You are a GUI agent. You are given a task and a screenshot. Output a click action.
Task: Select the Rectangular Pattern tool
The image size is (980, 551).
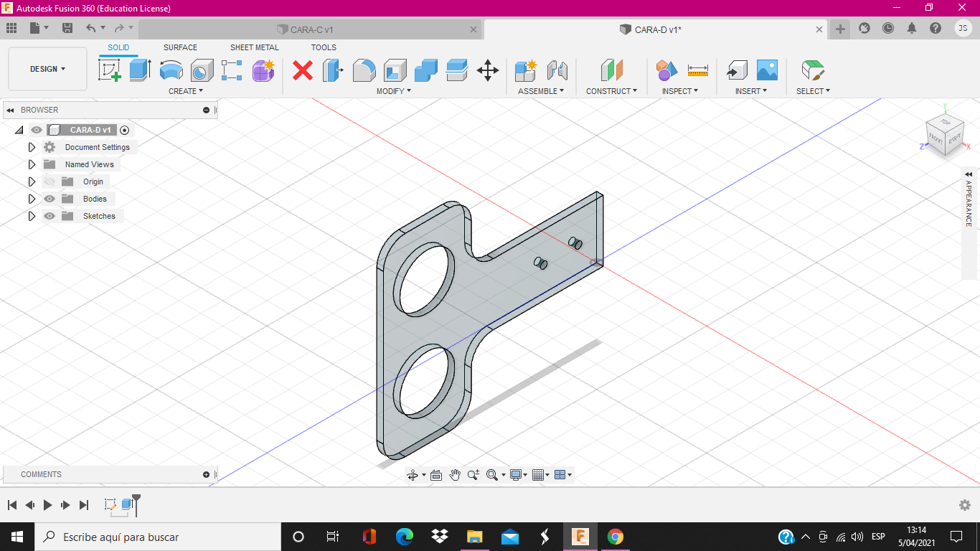(232, 70)
